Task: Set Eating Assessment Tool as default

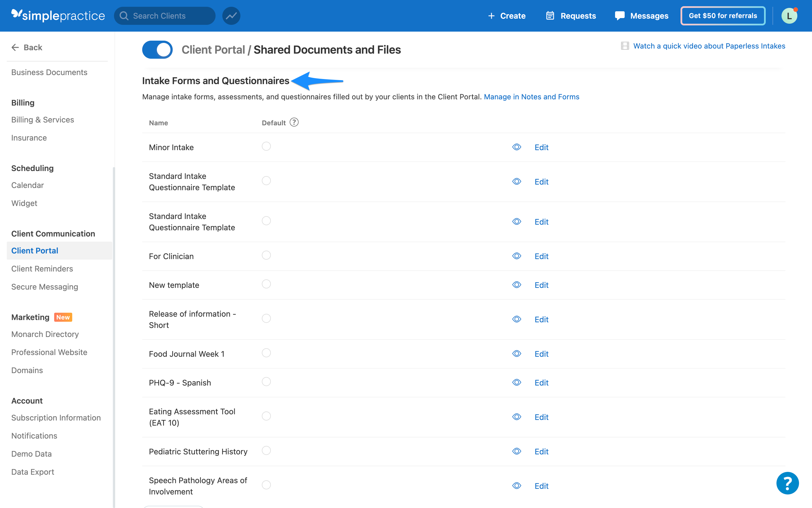Action: click(266, 416)
